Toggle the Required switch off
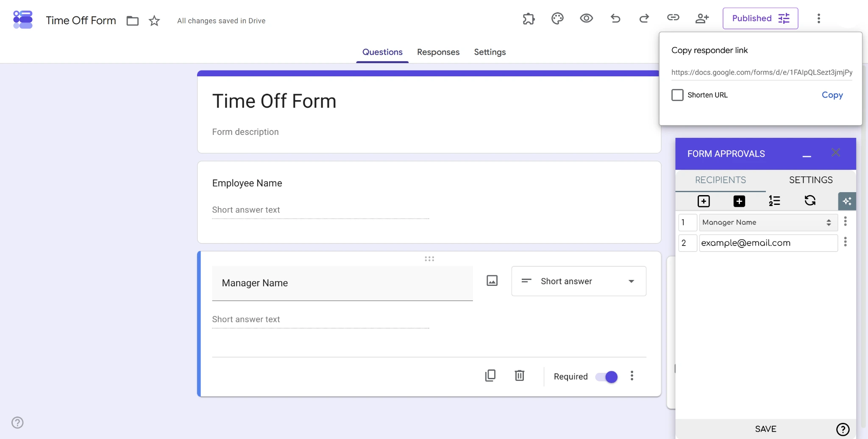This screenshot has height=439, width=868. 606,377
